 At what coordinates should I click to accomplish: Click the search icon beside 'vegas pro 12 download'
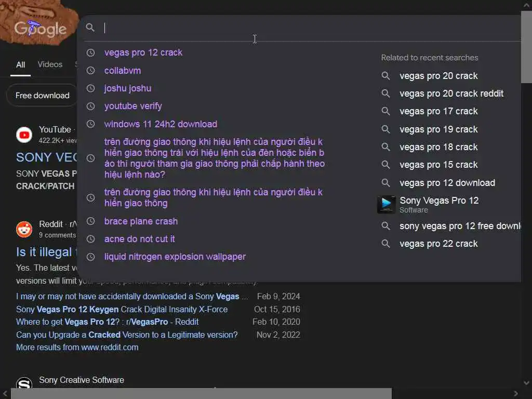(x=386, y=183)
